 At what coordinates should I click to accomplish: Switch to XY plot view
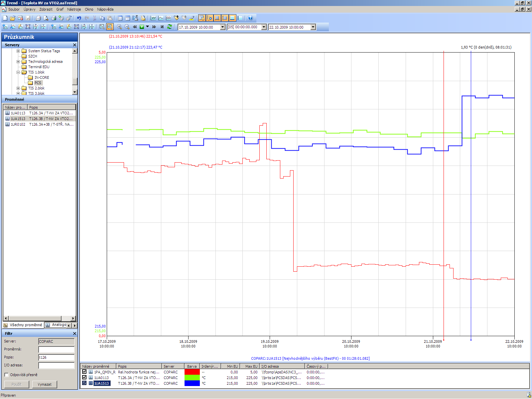click(x=153, y=18)
